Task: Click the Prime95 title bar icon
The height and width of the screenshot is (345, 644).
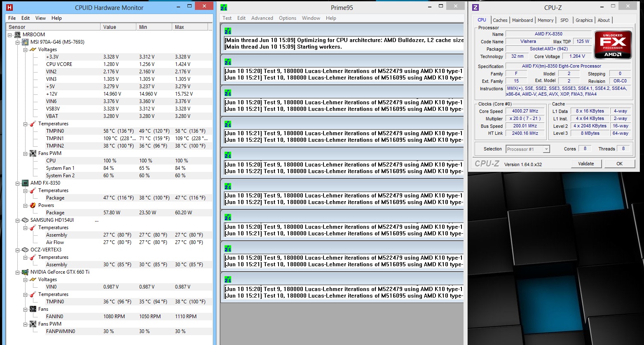Action: [224, 7]
